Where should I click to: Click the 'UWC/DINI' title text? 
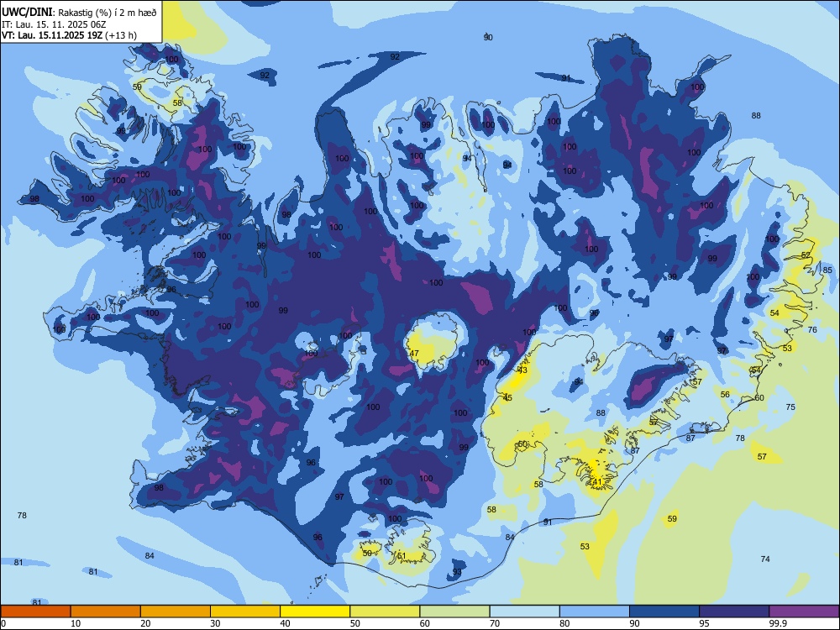click(x=28, y=12)
